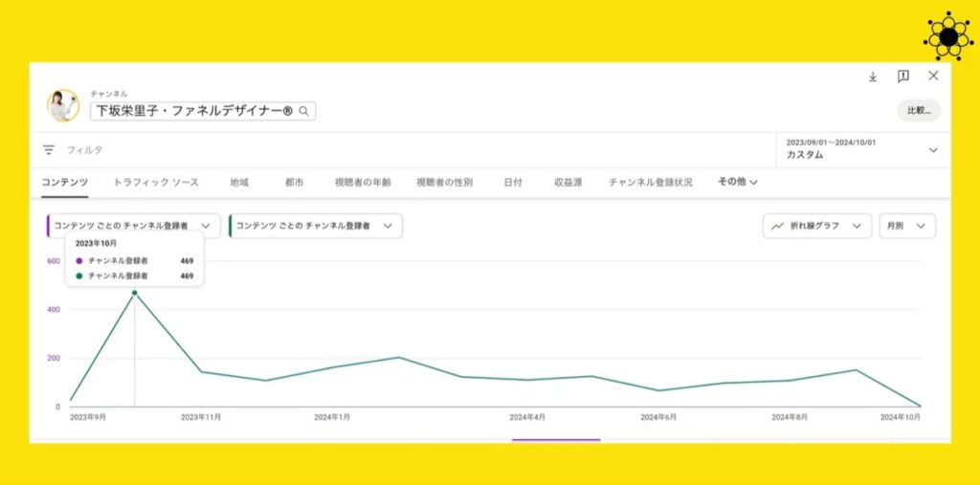Open the 収益源 tab
Screen dimensions: 980x485
pos(568,182)
